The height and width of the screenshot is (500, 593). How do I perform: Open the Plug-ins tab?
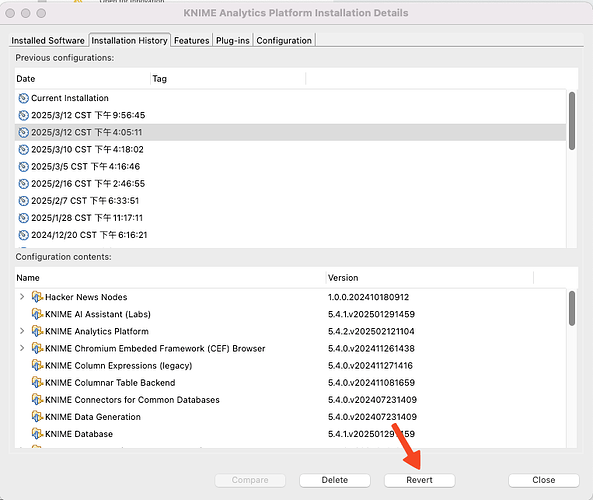(233, 40)
